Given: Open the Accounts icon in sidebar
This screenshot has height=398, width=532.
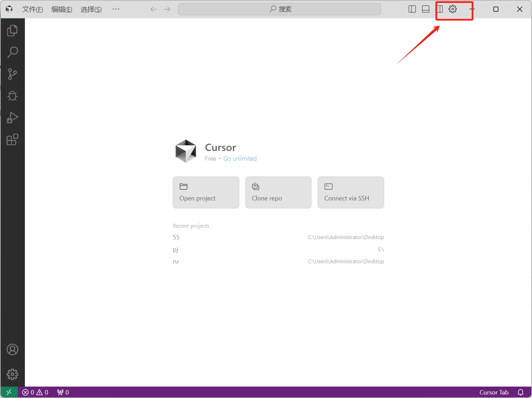Looking at the screenshot, I should click(x=12, y=350).
